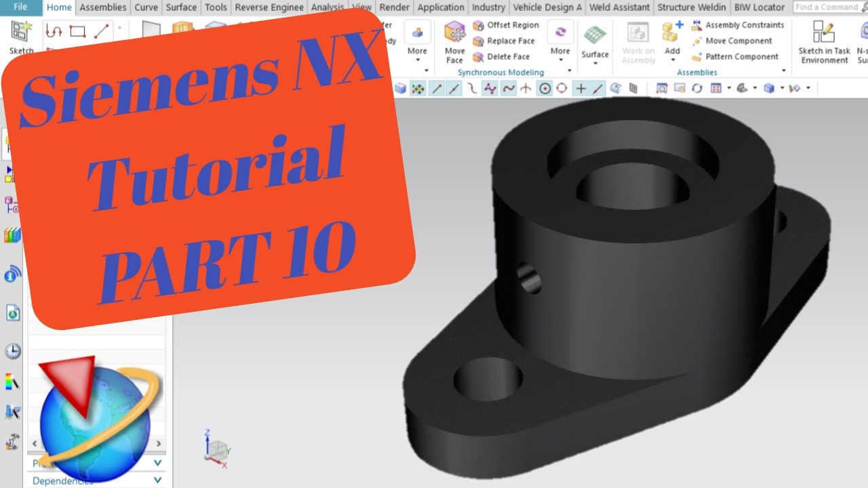This screenshot has width=868, height=488.
Task: Click the blue cube selection icon
Action: coord(401,88)
